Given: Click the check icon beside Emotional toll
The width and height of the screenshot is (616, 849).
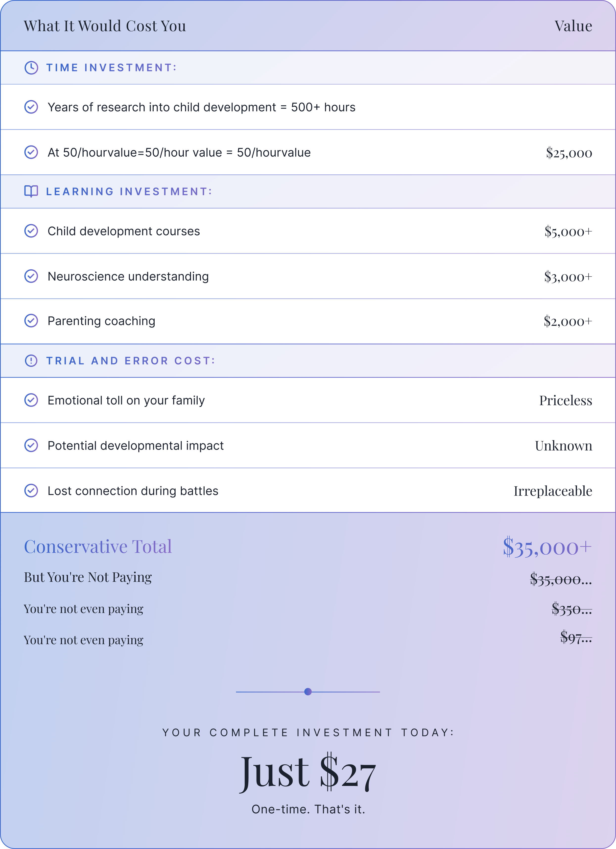Looking at the screenshot, I should click(31, 400).
